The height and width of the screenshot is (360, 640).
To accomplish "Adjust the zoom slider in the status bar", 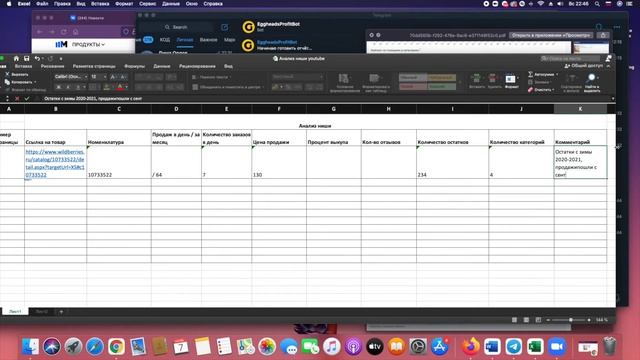I will (x=571, y=320).
